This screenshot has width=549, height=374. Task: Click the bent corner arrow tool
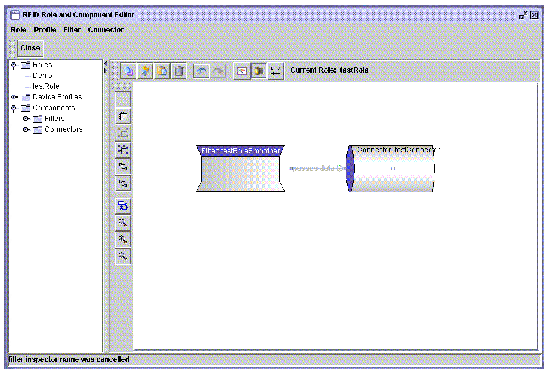(x=123, y=116)
